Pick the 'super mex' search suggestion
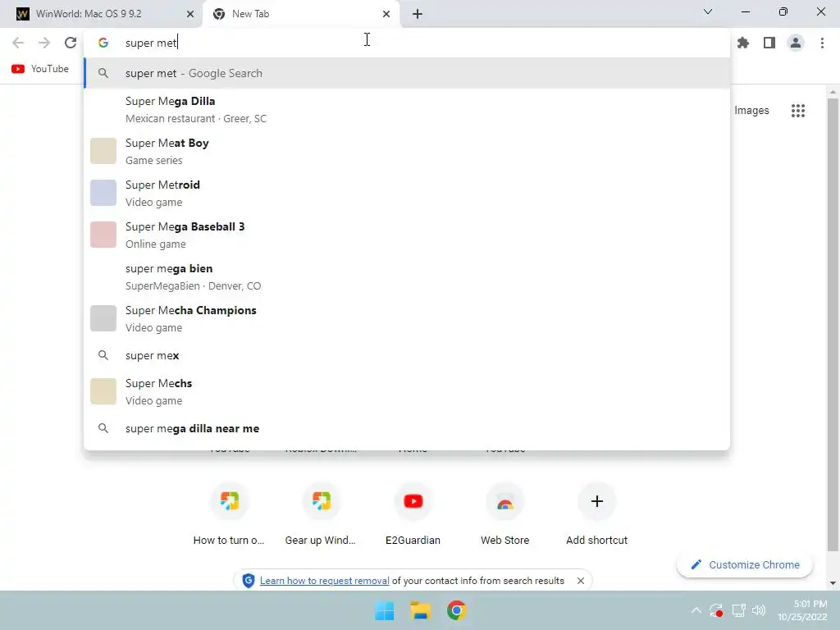Image resolution: width=840 pixels, height=630 pixels. pos(407,355)
